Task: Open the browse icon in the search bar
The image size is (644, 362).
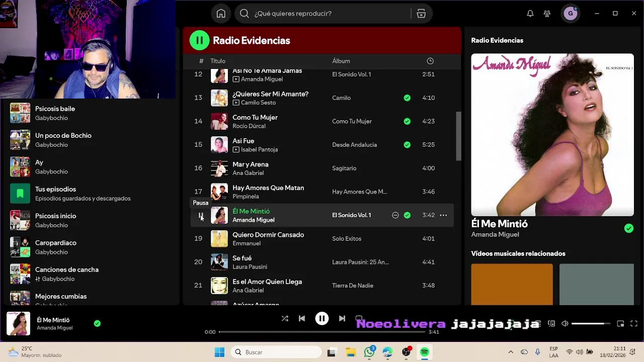Action: [x=421, y=14]
